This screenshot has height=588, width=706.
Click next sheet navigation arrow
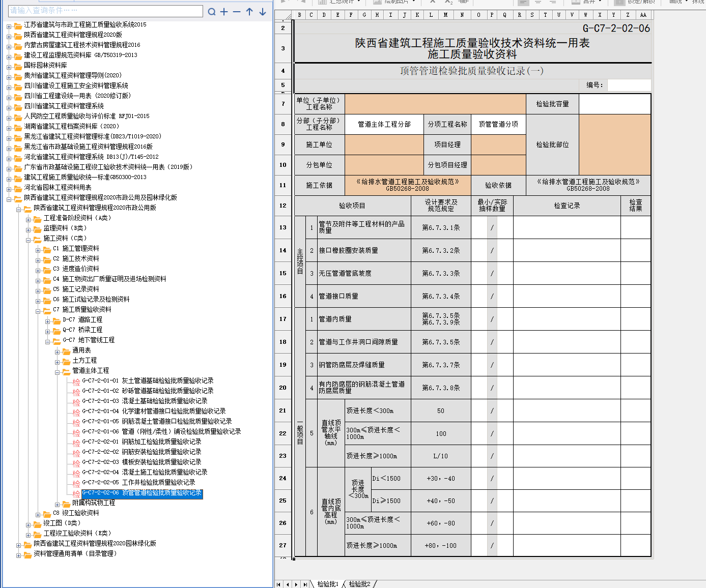pyautogui.click(x=297, y=584)
